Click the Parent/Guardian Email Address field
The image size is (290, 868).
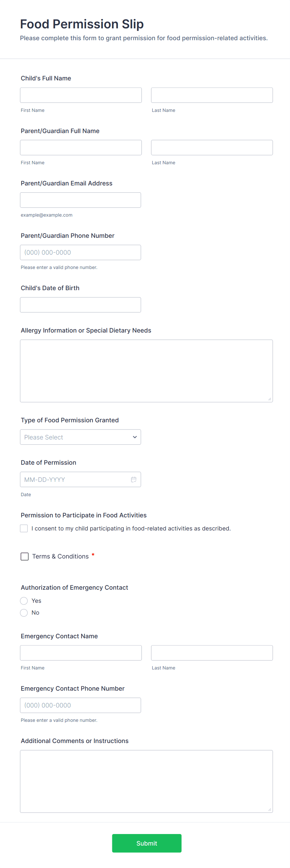[80, 200]
